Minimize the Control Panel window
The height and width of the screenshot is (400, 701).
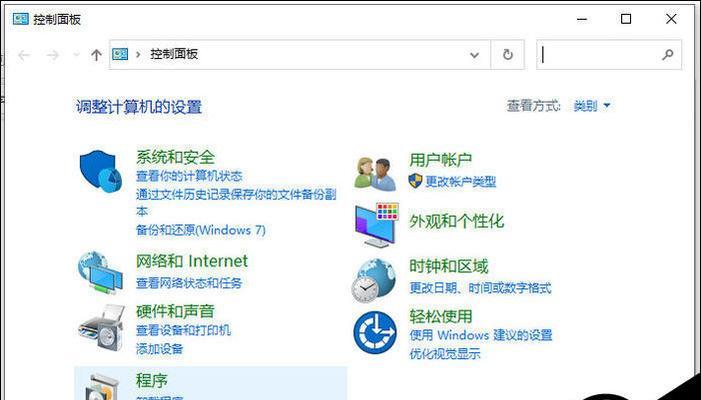[x=582, y=19]
